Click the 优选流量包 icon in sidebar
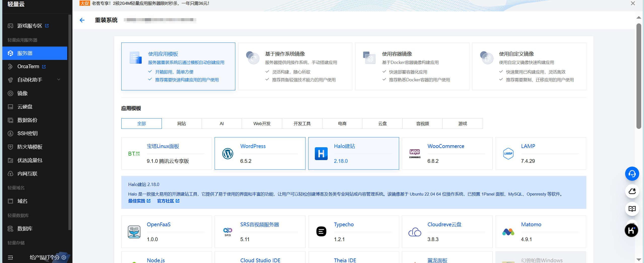The image size is (644, 263). coord(10,160)
